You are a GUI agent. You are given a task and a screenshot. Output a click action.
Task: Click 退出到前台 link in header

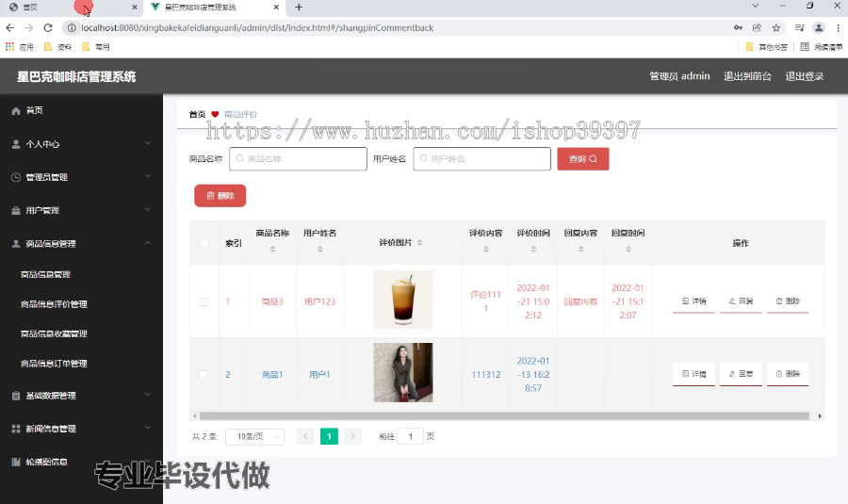pyautogui.click(x=747, y=76)
